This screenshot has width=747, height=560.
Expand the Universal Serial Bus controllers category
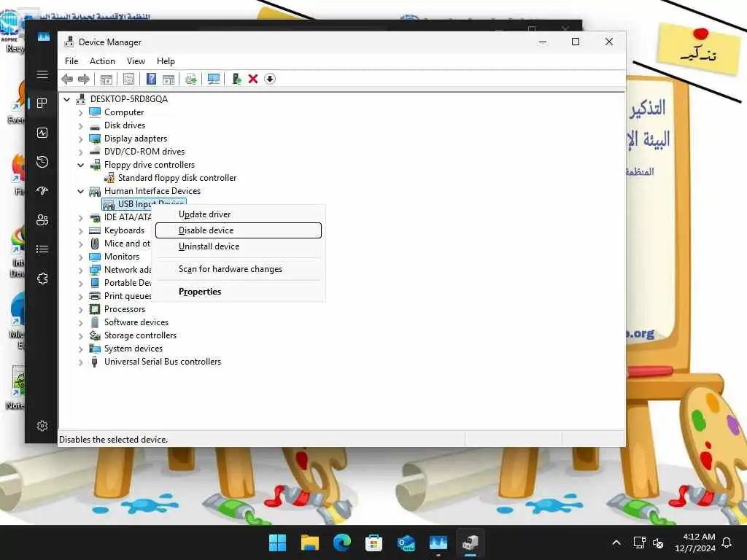(x=80, y=362)
